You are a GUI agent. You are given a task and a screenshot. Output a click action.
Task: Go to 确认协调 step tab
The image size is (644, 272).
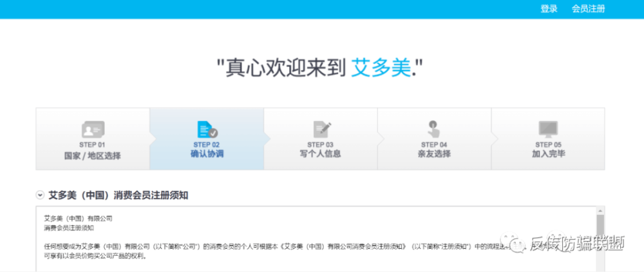tap(207, 139)
